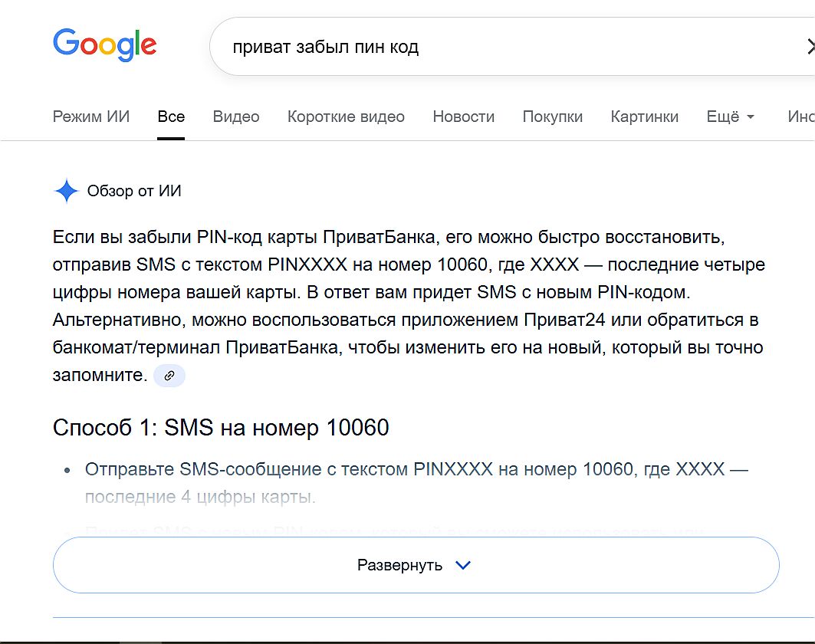Open the Ещё dropdown menu
This screenshot has width=815, height=644.
pyautogui.click(x=730, y=117)
